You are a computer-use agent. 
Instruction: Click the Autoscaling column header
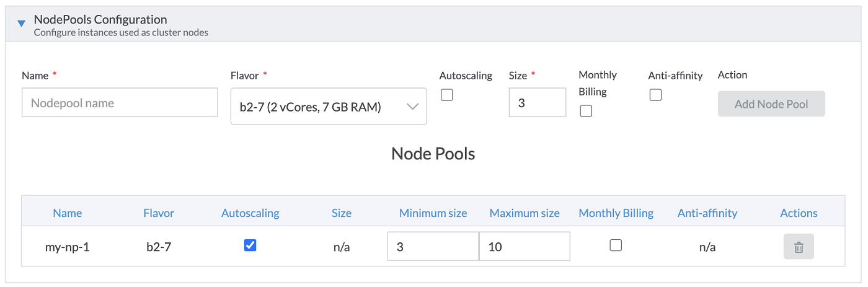[250, 213]
